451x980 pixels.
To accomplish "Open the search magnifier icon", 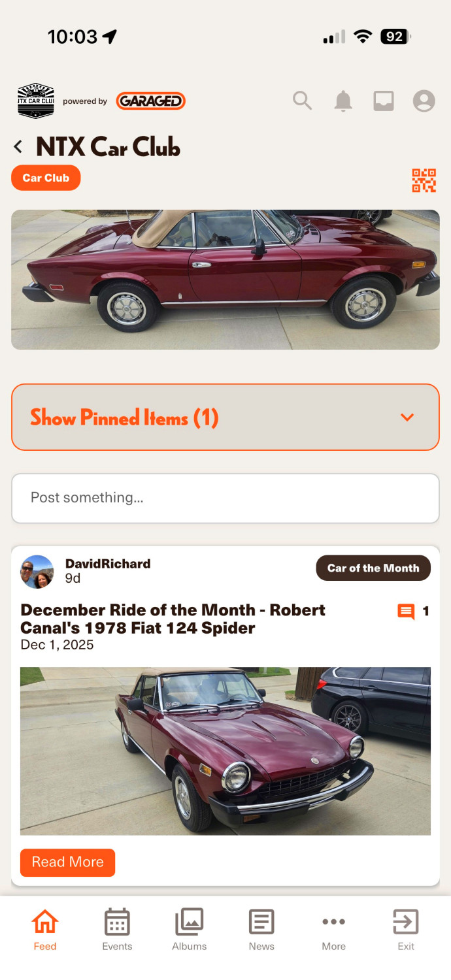I will pos(302,101).
